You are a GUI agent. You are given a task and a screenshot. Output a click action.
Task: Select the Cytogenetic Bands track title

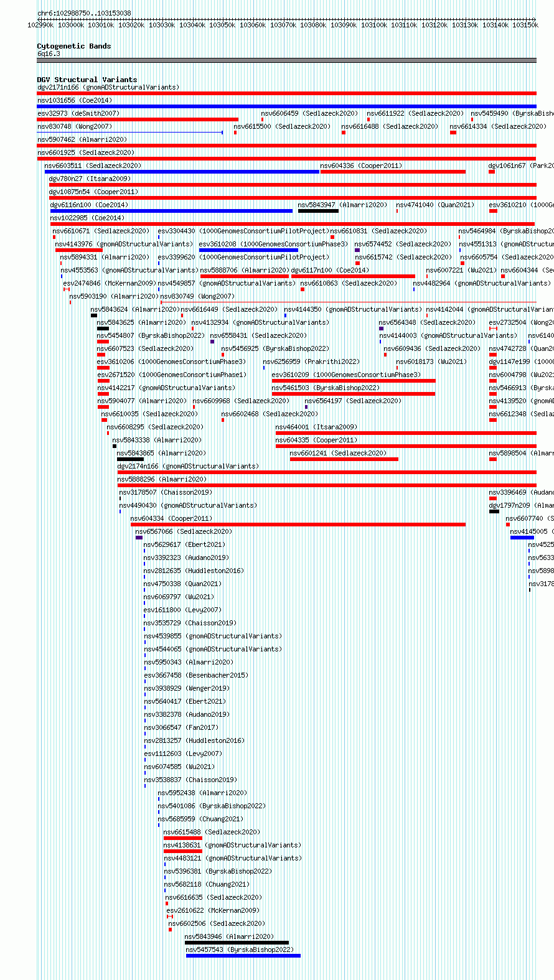74,46
